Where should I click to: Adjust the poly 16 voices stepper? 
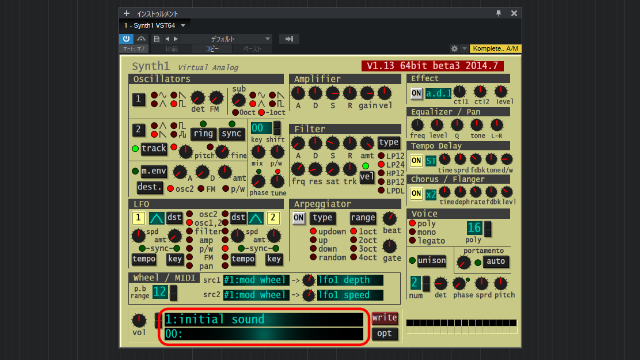point(488,229)
